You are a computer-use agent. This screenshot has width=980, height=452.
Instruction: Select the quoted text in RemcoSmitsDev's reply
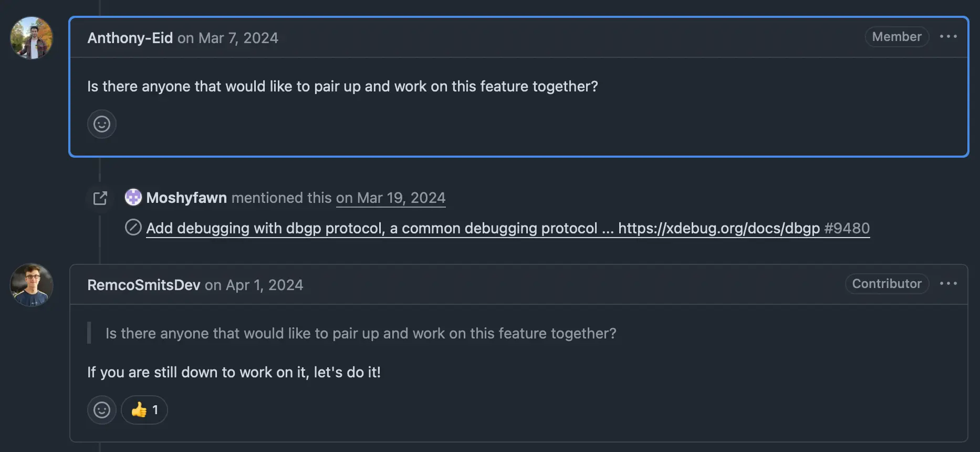coord(361,333)
